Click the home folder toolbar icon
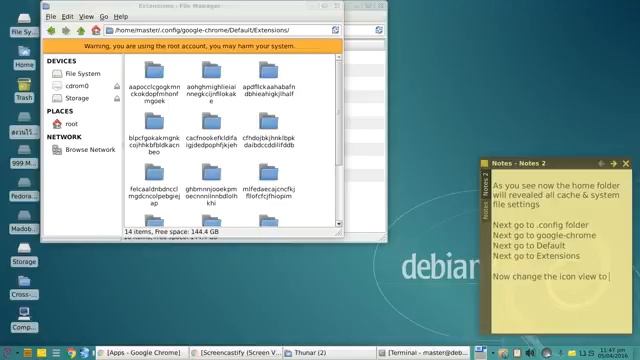This screenshot has height=360, width=640. pos(96,30)
